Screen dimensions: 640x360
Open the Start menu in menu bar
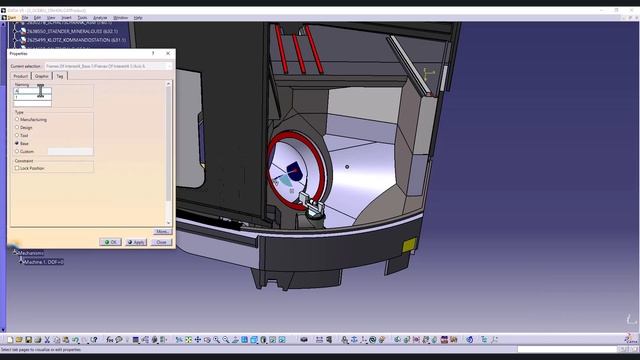tap(12, 18)
